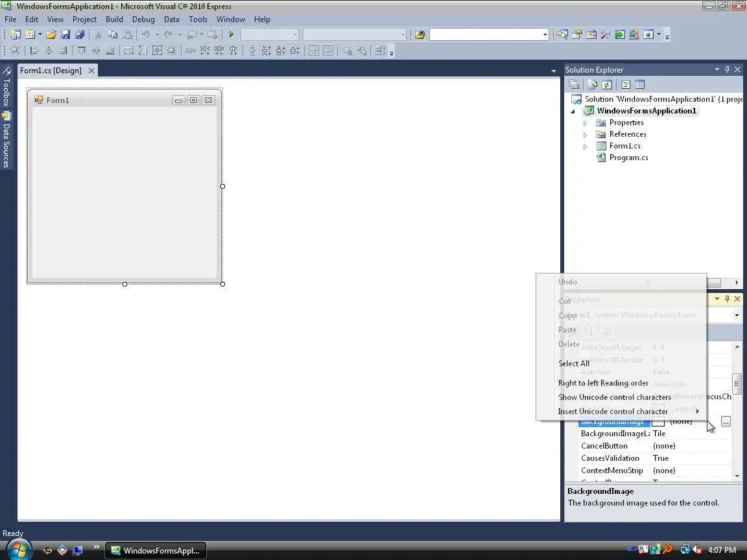The width and height of the screenshot is (747, 560).
Task: Expand the References node in solution tree
Action: point(586,135)
